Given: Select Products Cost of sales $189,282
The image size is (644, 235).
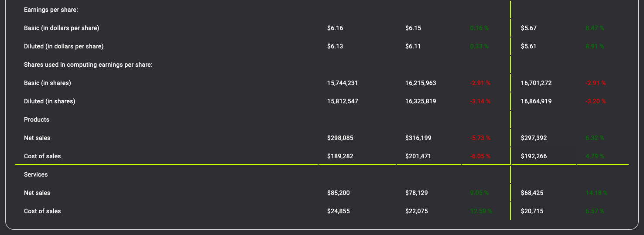Looking at the screenshot, I should pos(340,156).
